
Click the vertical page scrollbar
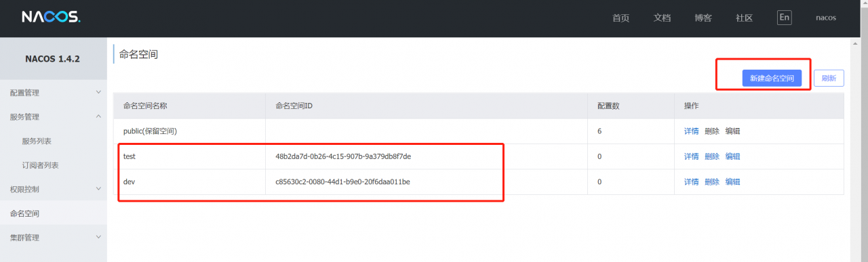click(856, 150)
